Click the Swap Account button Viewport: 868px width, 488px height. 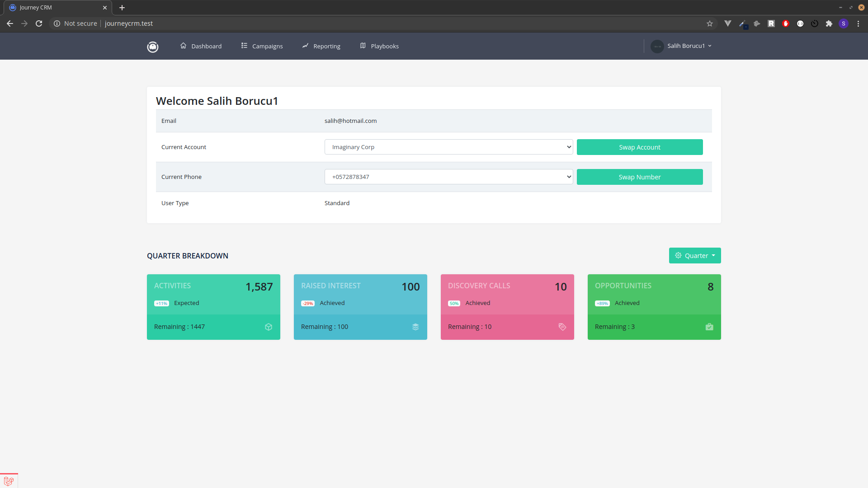coord(640,147)
